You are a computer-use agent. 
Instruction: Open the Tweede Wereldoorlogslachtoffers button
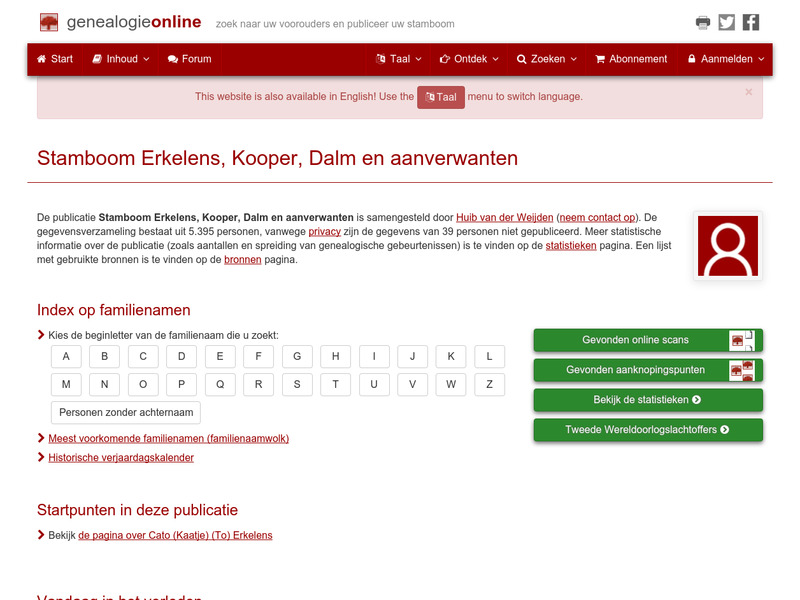coord(647,430)
